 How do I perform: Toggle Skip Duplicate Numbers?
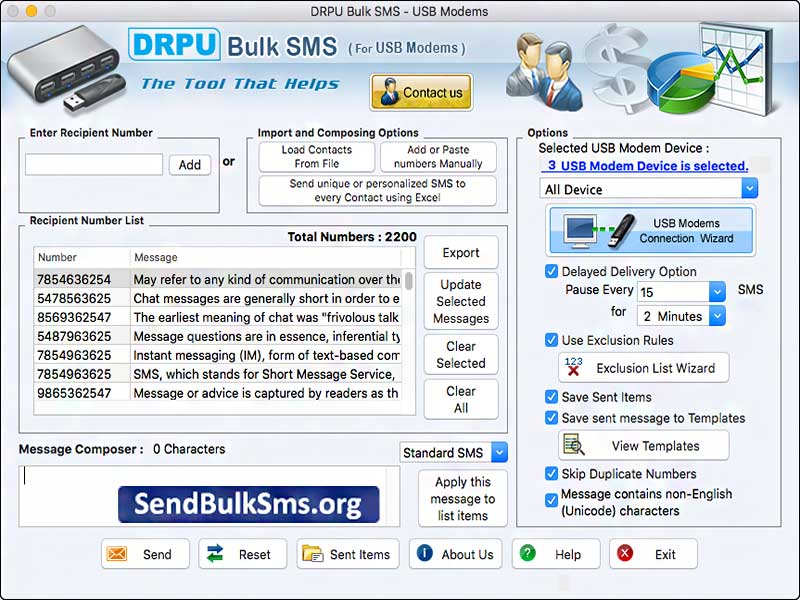click(x=551, y=473)
